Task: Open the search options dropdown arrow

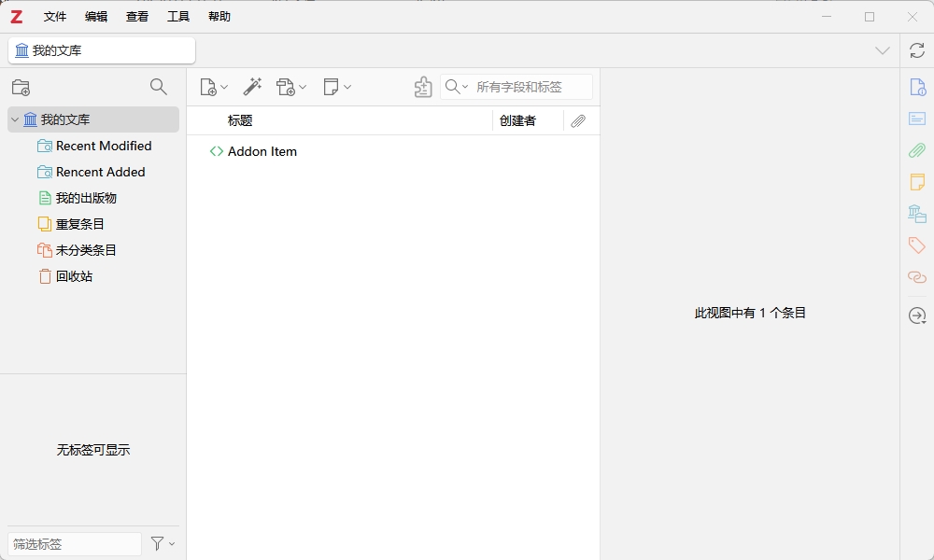Action: coord(464,87)
